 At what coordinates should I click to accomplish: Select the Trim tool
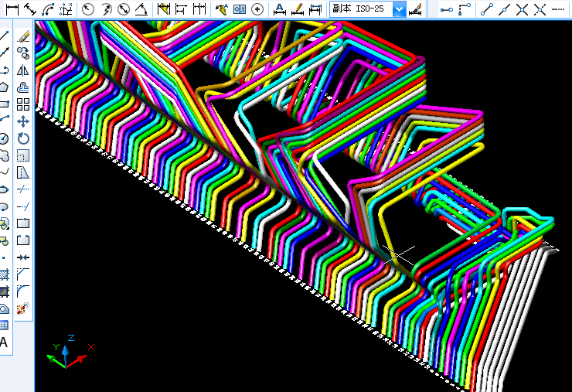(23, 189)
